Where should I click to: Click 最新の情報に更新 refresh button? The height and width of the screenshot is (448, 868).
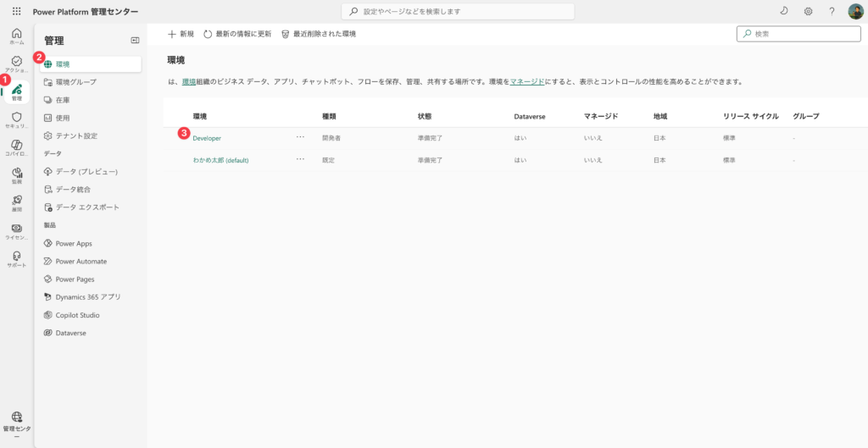237,34
